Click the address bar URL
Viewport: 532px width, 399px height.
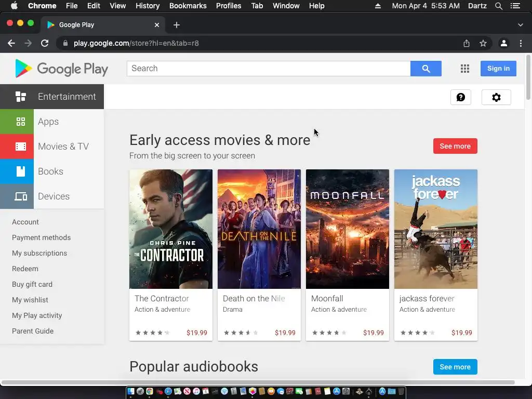click(136, 44)
